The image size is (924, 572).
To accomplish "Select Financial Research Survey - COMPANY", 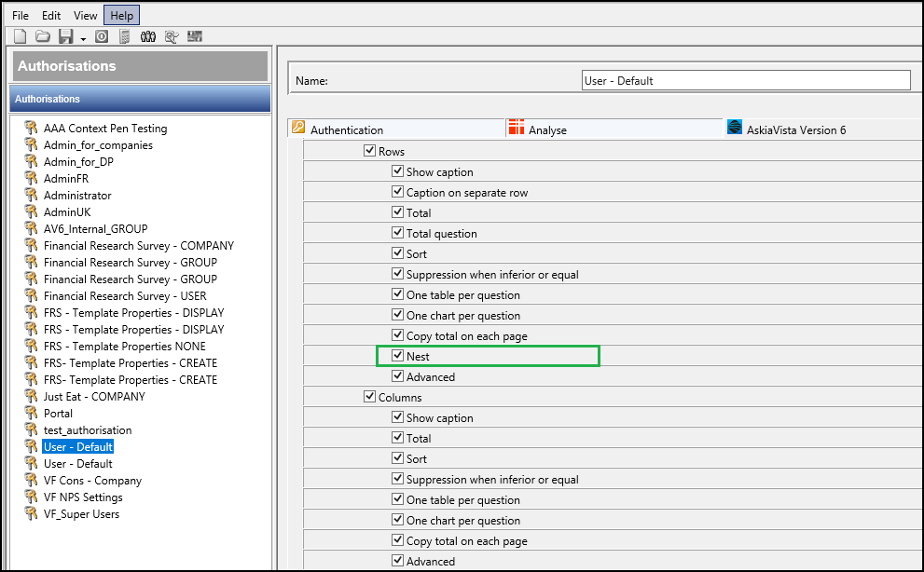I will tap(139, 246).
